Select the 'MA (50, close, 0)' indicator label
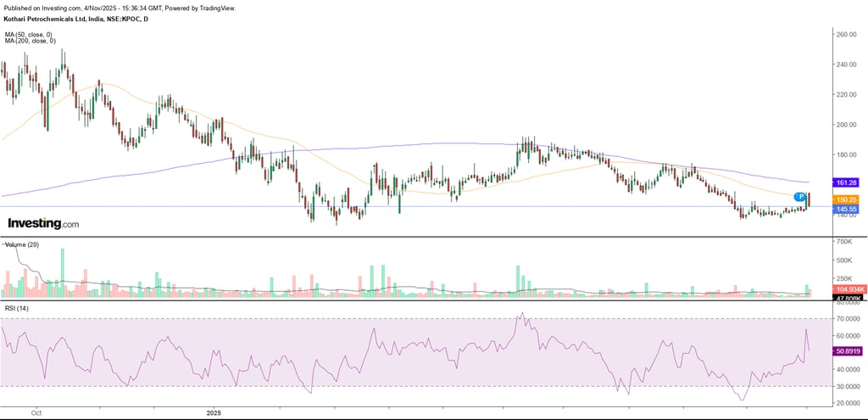The height and width of the screenshot is (420, 868). 28,34
